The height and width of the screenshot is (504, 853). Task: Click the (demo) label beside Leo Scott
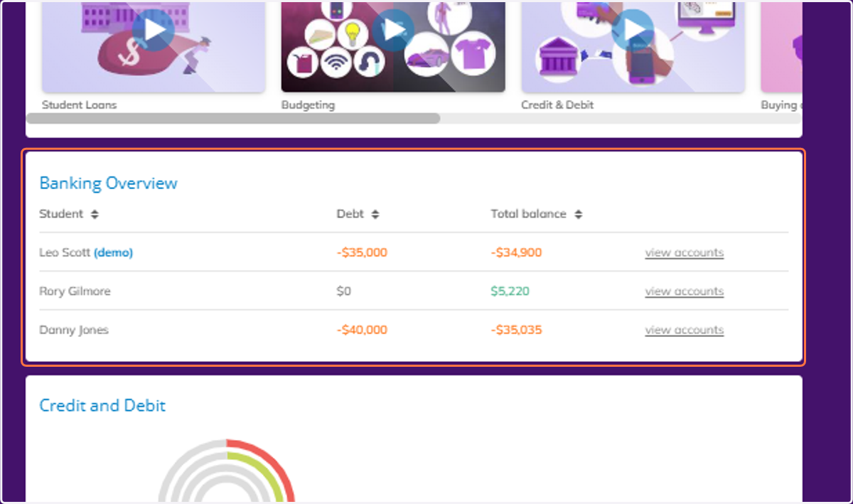point(113,252)
